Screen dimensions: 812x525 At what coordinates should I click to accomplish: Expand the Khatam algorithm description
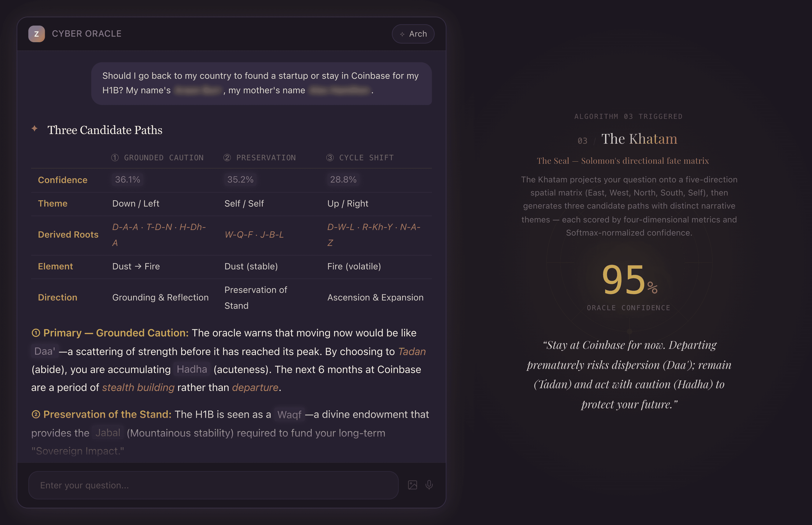pyautogui.click(x=629, y=206)
